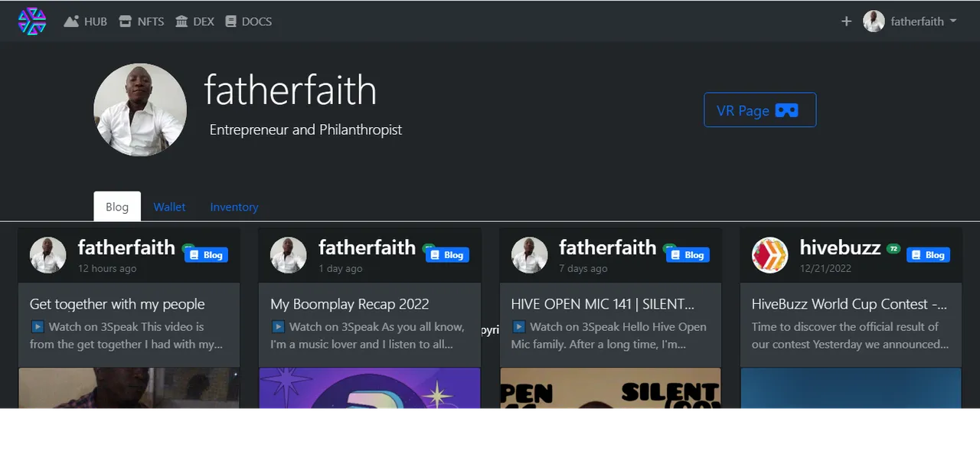Click the 'Entrepreneur and Philanthropist' bio text
This screenshot has width=980, height=458.
[305, 130]
